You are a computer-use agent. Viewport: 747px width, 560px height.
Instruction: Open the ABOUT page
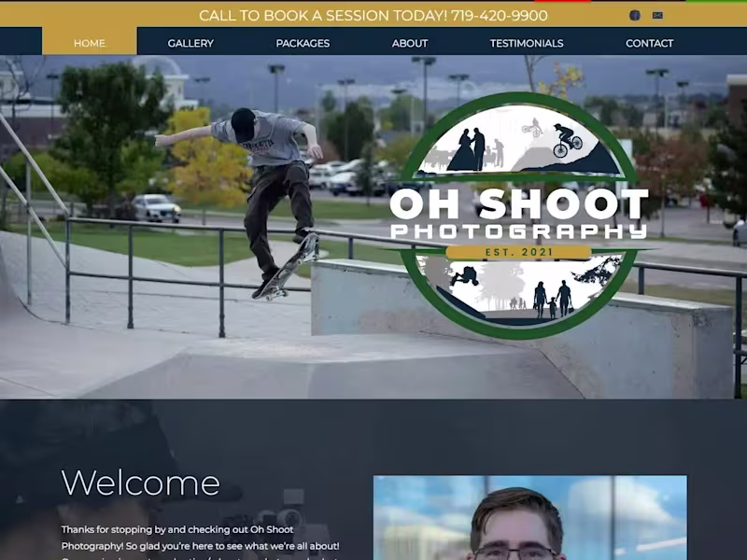click(x=409, y=43)
